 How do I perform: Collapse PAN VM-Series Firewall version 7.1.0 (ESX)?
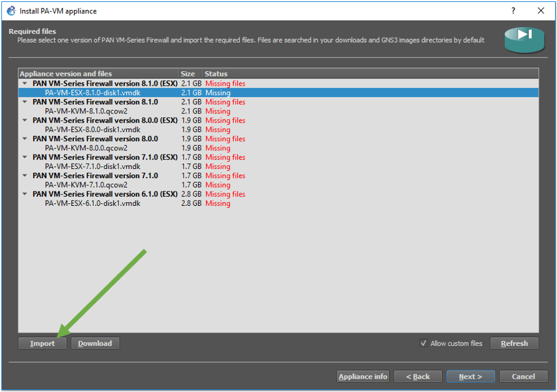(x=24, y=157)
